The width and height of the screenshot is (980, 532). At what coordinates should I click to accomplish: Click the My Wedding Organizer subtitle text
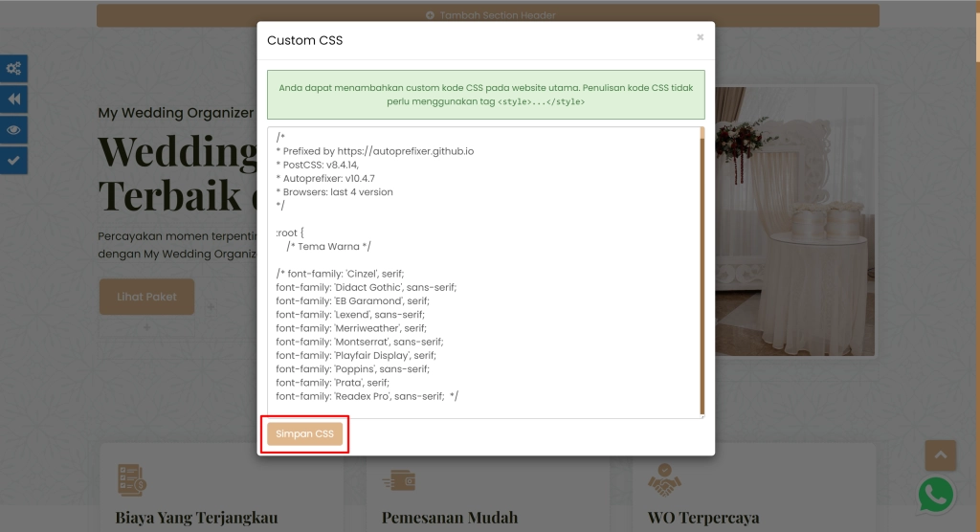coord(175,113)
